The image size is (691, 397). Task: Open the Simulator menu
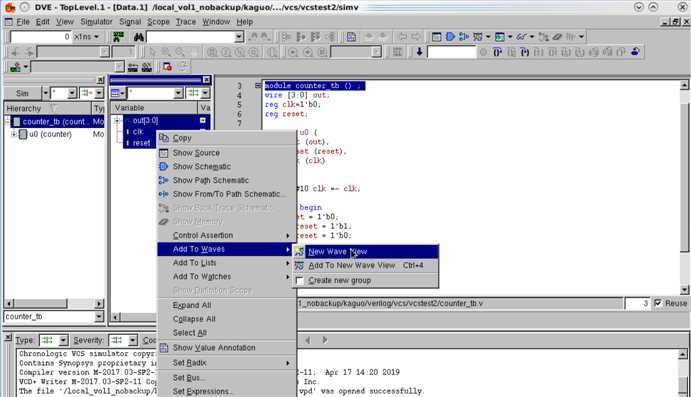pyautogui.click(x=96, y=22)
